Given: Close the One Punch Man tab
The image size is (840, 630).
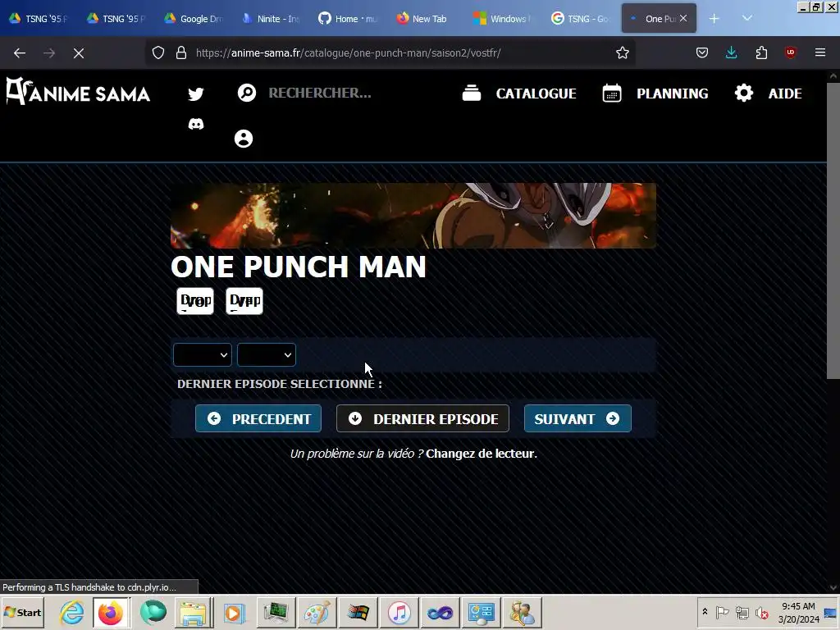Looking at the screenshot, I should pos(683,18).
